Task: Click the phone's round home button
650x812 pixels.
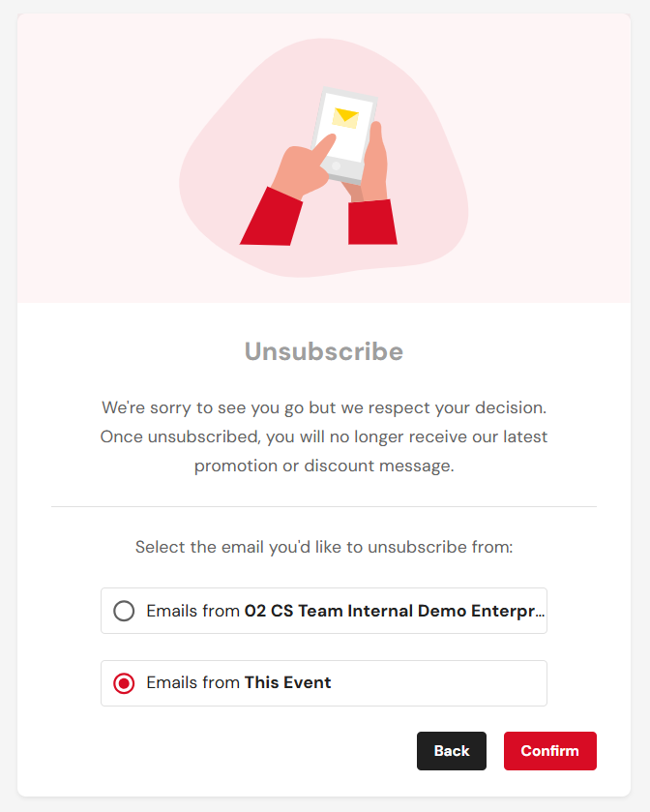Action: (x=337, y=165)
